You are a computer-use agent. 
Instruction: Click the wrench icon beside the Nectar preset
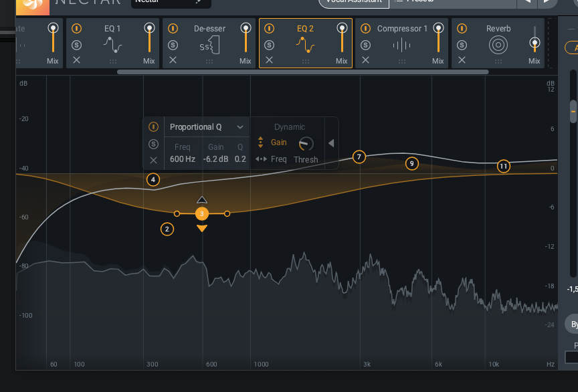point(199,3)
